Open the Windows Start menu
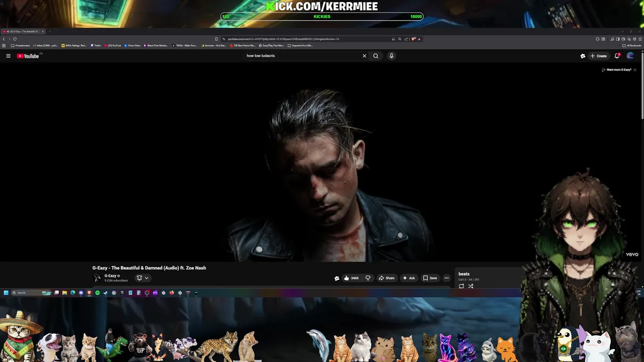644x362 pixels. (x=6, y=293)
